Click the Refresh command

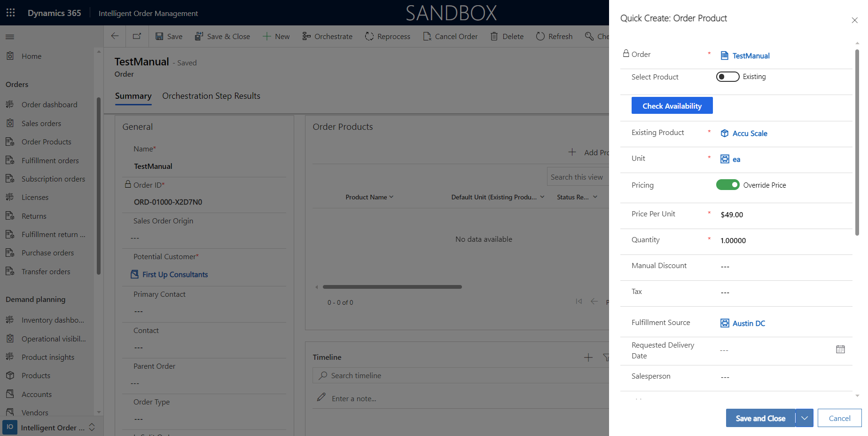click(x=554, y=36)
